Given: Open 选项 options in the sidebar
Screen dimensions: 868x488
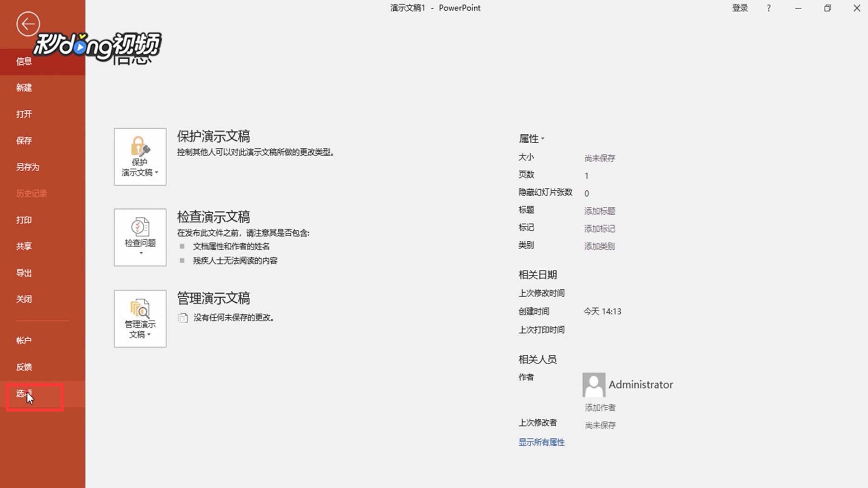Looking at the screenshot, I should click(x=42, y=394).
